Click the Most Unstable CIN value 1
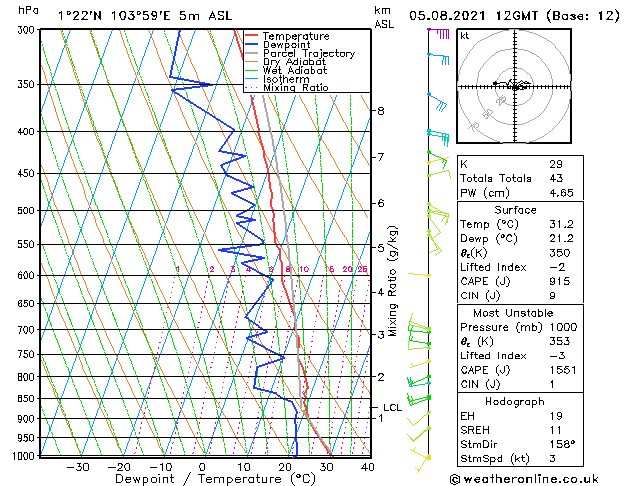The width and height of the screenshot is (629, 486). coord(552,384)
